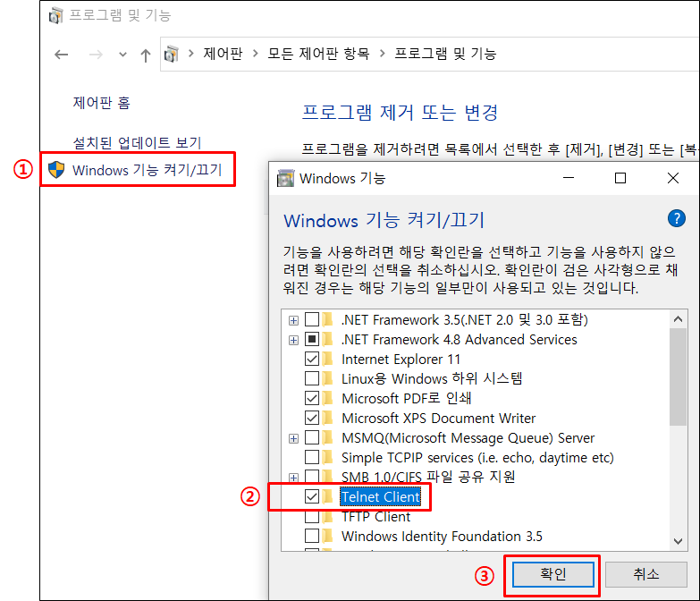Check MSMQ Server checkbox
This screenshot has width=700, height=601.
(312, 437)
